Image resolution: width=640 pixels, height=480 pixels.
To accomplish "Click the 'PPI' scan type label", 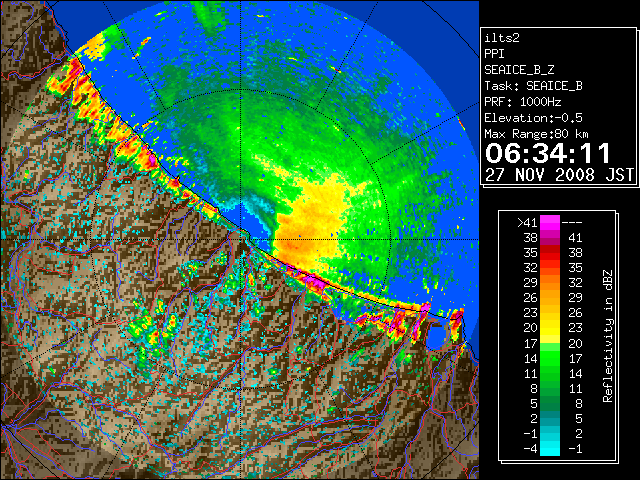I will point(494,54).
